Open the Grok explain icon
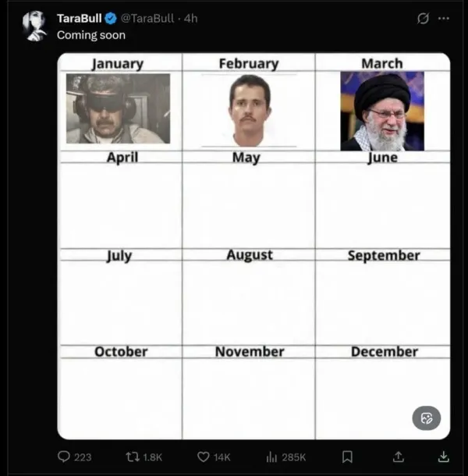This screenshot has width=468, height=476. (423, 19)
